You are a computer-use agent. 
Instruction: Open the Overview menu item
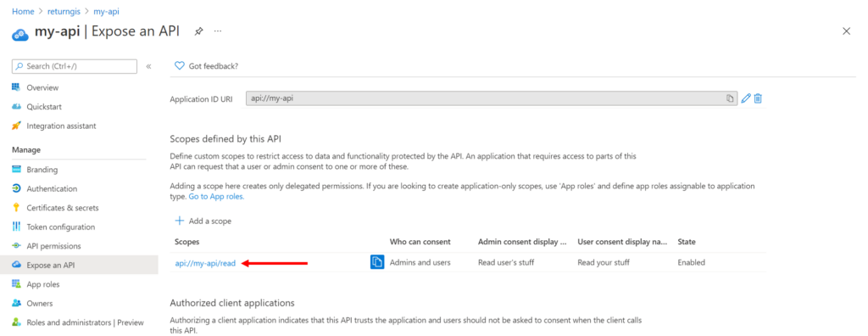pyautogui.click(x=42, y=87)
